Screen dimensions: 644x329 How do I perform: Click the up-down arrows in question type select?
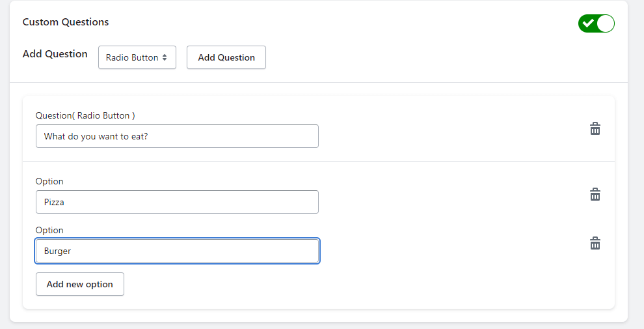(165, 57)
